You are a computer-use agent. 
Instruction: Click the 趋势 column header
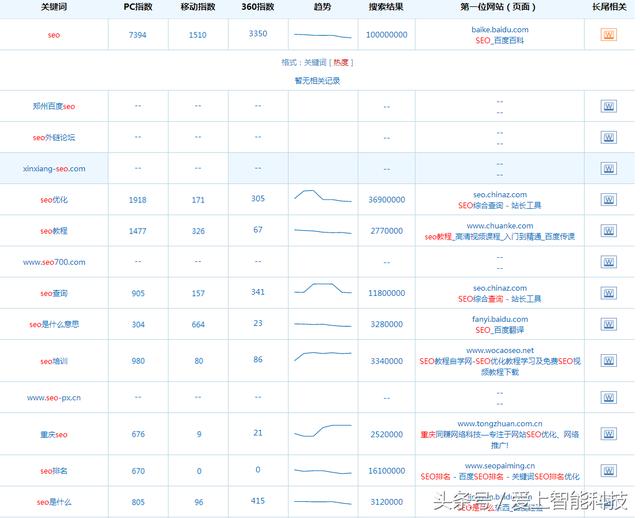pos(322,7)
